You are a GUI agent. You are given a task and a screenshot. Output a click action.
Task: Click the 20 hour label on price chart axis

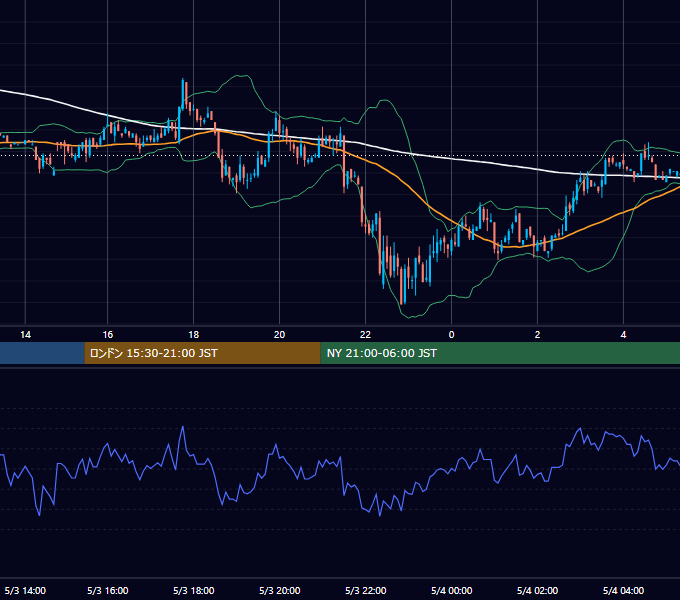coord(279,335)
